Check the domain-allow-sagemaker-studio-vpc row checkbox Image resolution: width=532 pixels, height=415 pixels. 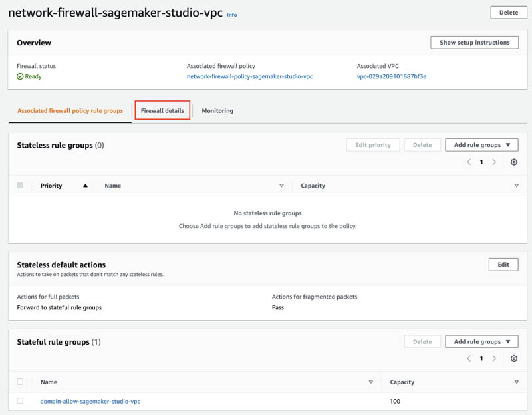pos(20,401)
